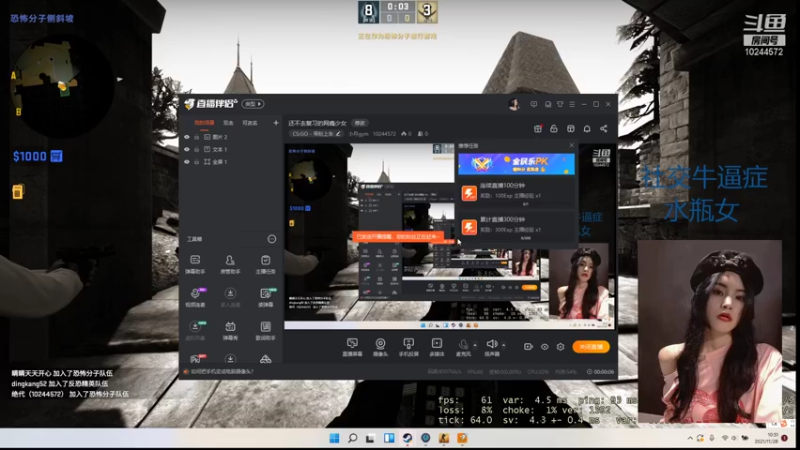800x450 pixels.
Task: Add 摄像头 camera source
Action: (x=380, y=347)
